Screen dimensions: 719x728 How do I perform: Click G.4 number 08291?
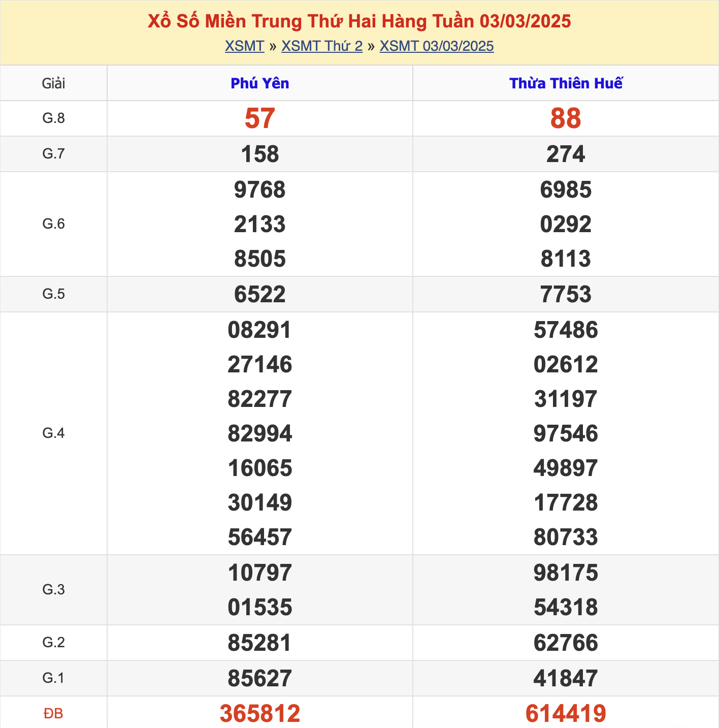pyautogui.click(x=260, y=330)
